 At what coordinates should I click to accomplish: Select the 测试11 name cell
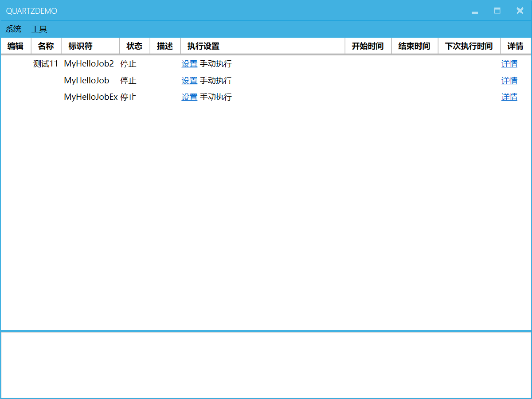pos(46,64)
